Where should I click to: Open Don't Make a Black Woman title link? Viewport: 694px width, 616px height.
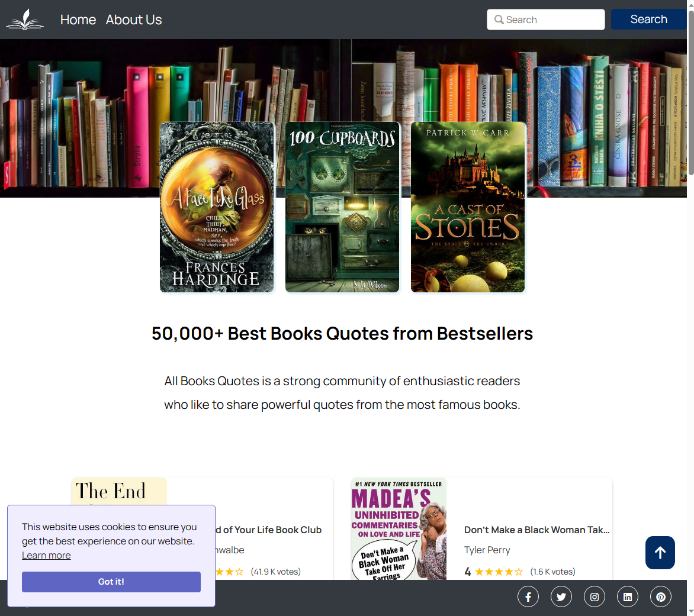tap(537, 530)
